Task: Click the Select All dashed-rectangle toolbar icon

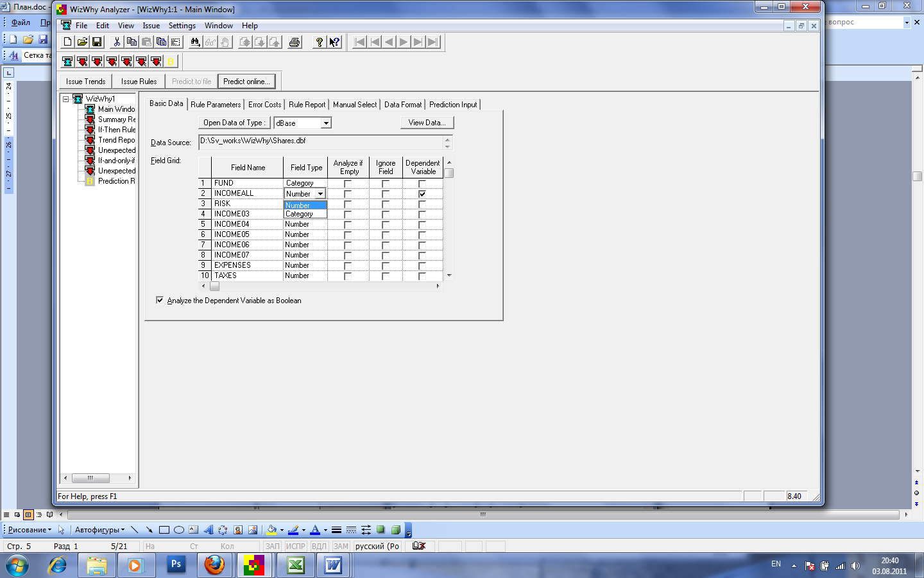Action: click(x=176, y=42)
